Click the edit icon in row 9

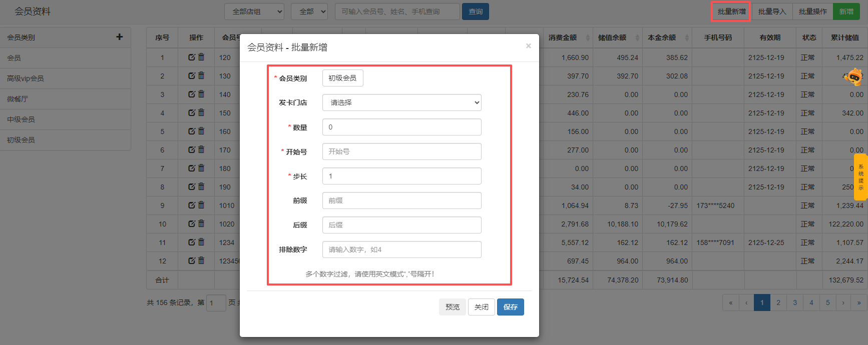[x=192, y=205]
